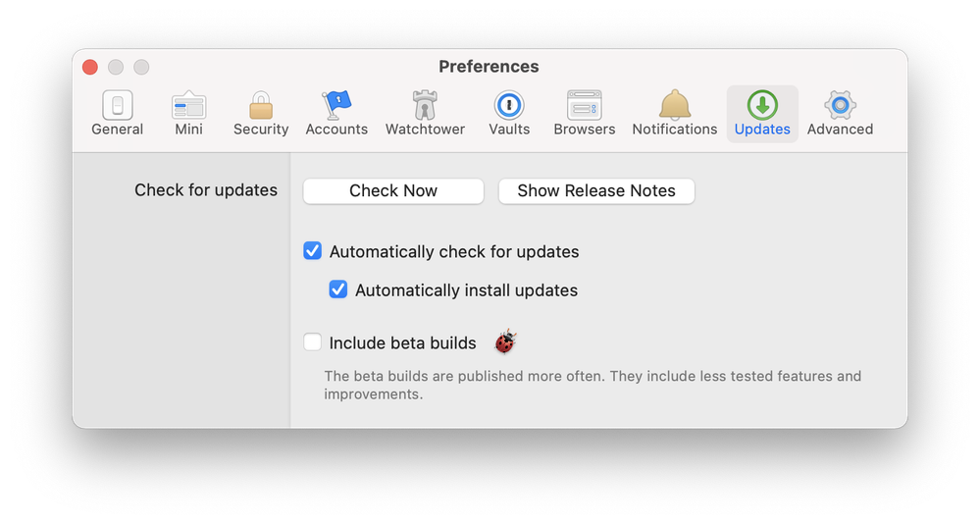980x524 pixels.
Task: Open the General preferences pane
Action: (117, 114)
